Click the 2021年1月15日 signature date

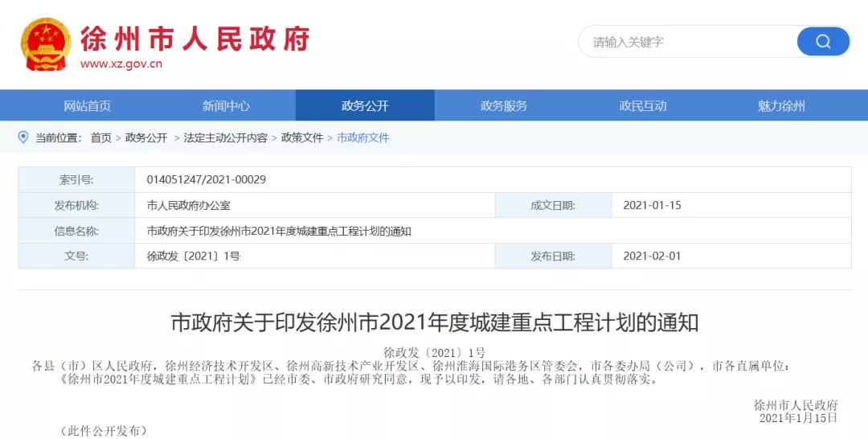click(x=798, y=418)
